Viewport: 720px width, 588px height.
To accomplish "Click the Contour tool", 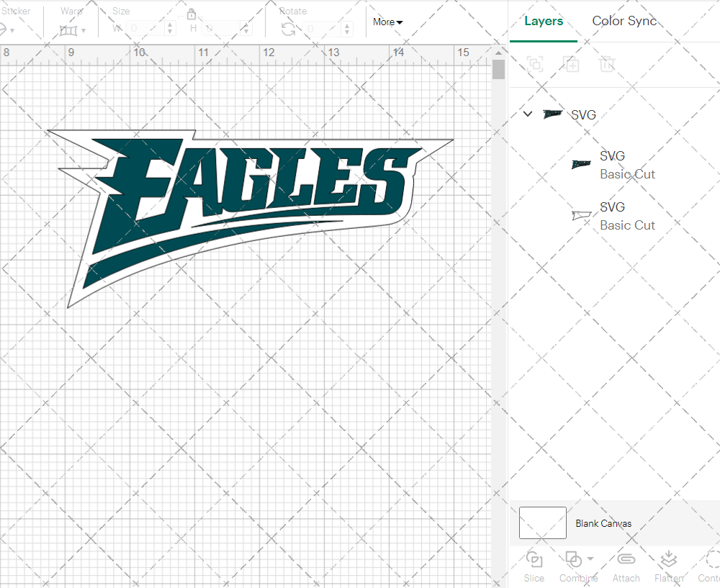I will tap(709, 567).
